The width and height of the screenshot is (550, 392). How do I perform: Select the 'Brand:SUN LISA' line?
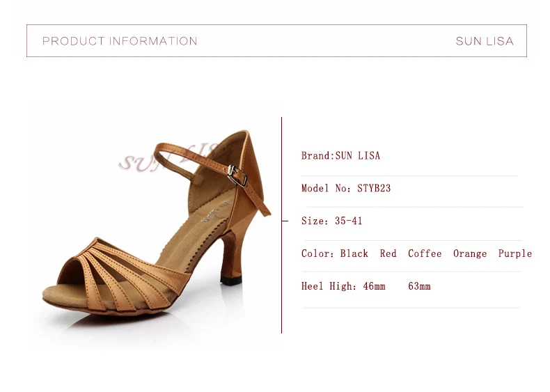340,155
